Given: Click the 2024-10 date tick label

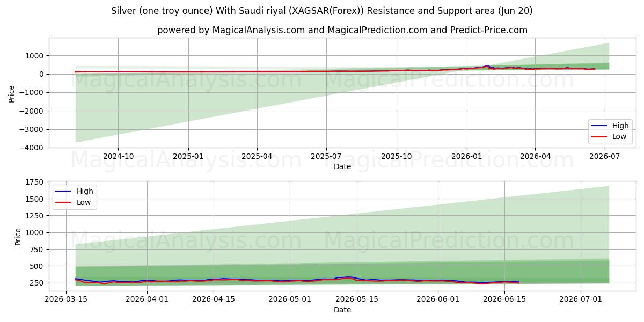Looking at the screenshot, I should pyautogui.click(x=118, y=156).
